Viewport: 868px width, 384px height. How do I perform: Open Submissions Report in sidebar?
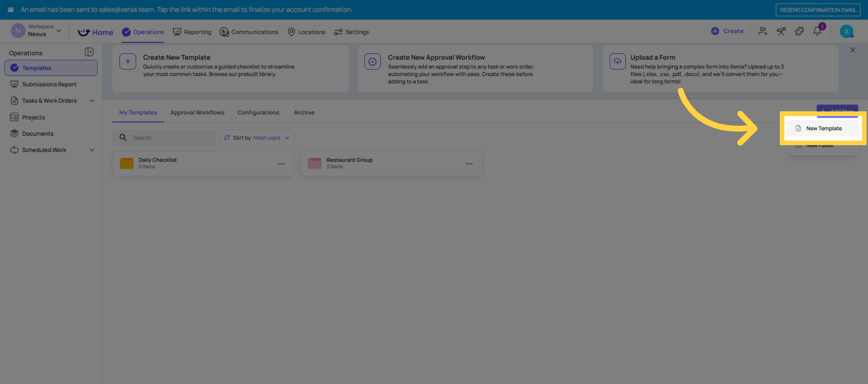click(x=49, y=84)
